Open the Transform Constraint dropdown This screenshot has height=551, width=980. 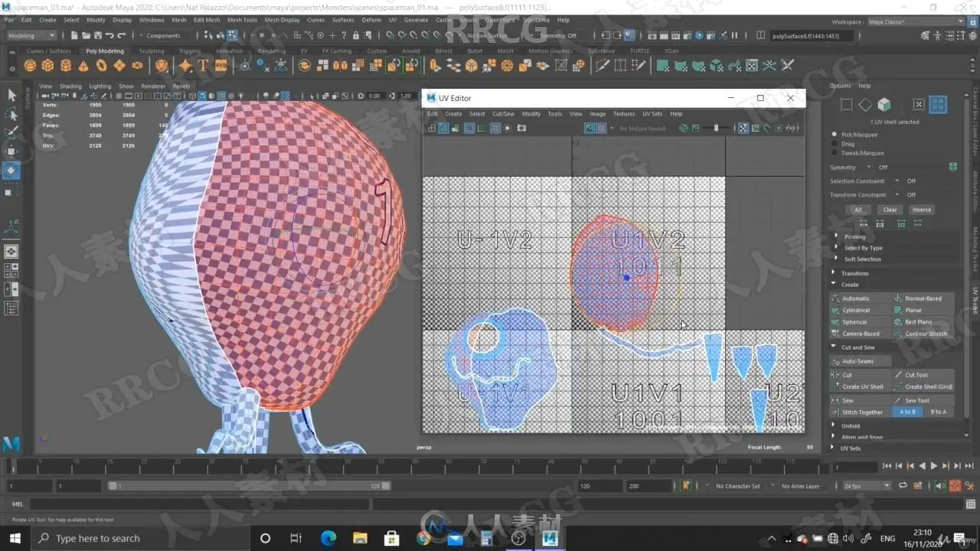coord(897,195)
